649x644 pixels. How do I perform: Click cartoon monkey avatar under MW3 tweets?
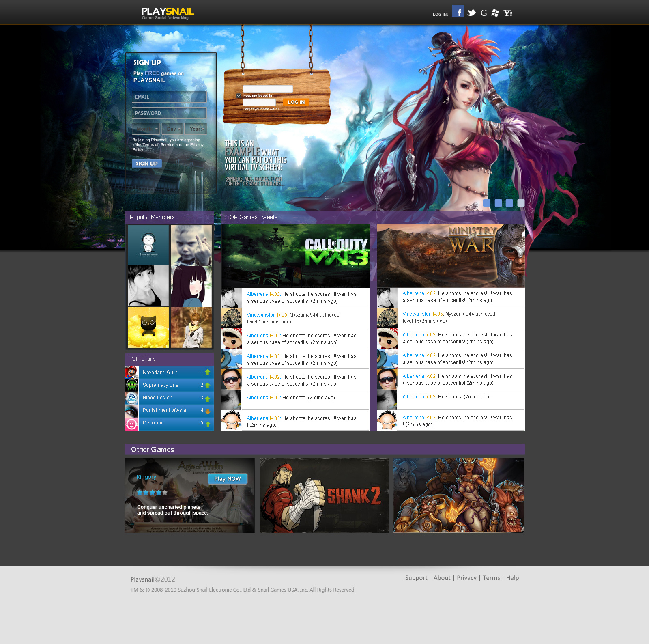coord(232,420)
